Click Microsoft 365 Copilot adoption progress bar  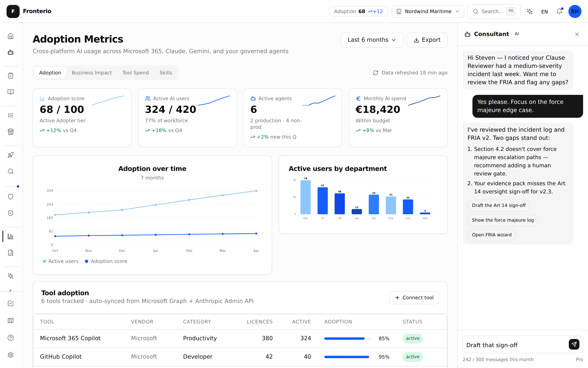(348, 338)
